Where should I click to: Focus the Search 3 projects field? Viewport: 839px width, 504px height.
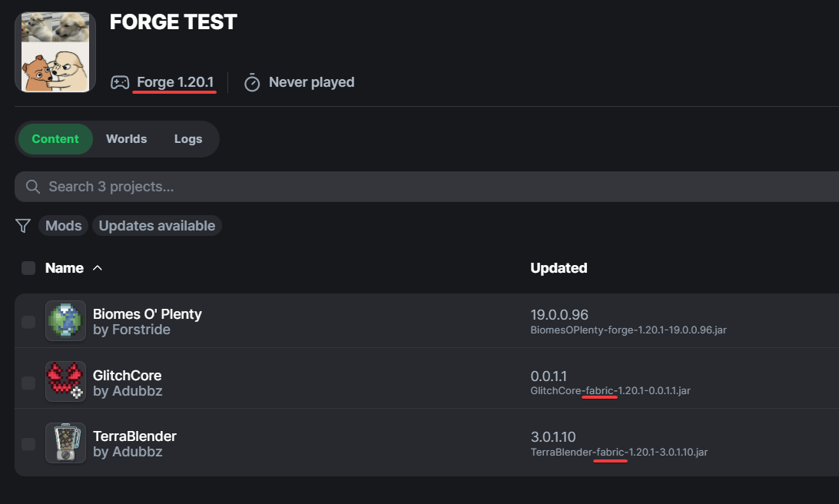[x=384, y=187]
